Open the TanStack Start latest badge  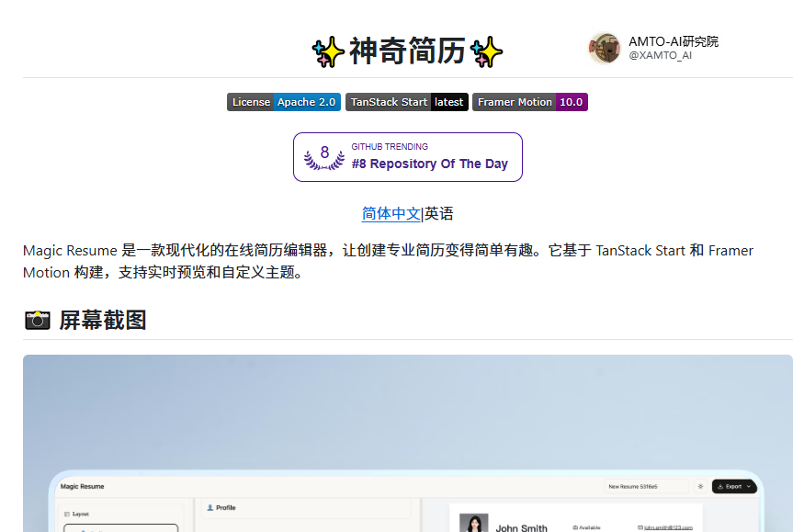click(407, 102)
